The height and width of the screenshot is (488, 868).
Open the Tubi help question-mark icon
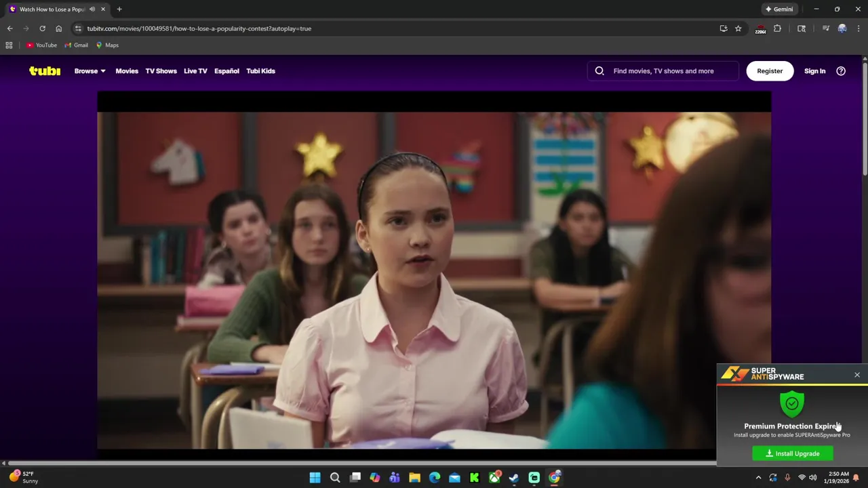(x=841, y=70)
